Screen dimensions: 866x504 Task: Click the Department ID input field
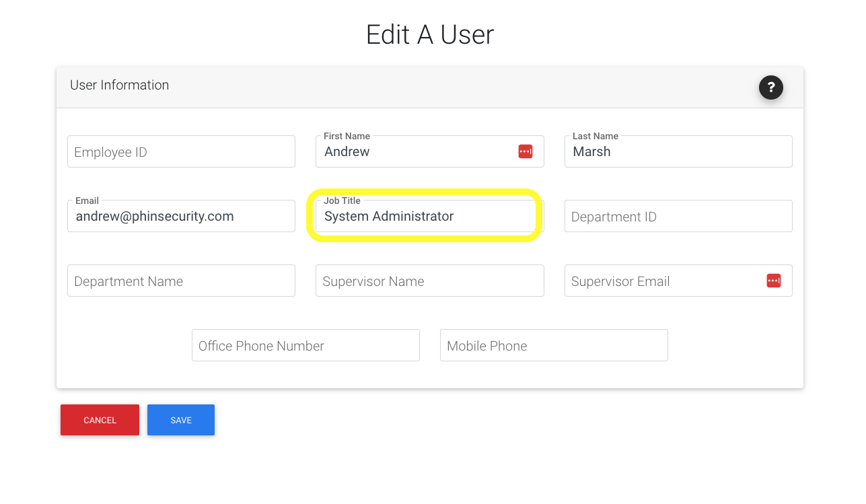(678, 216)
